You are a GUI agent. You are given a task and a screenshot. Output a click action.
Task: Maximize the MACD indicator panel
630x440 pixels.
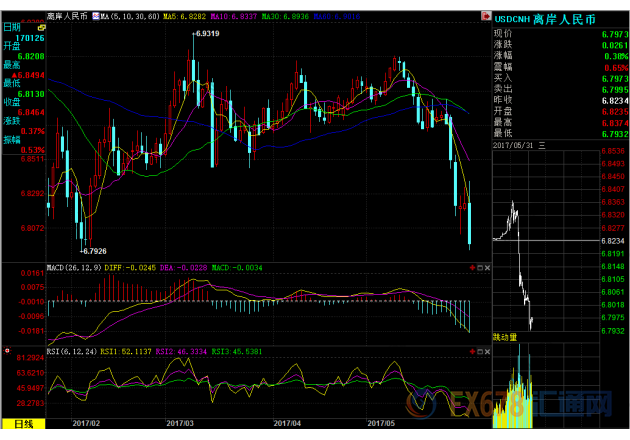480,268
